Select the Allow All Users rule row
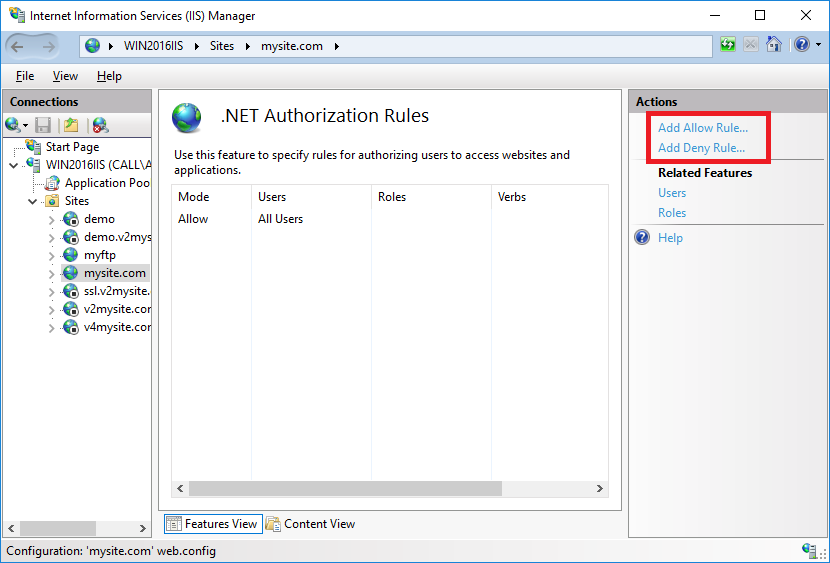The image size is (830, 563). (390, 219)
